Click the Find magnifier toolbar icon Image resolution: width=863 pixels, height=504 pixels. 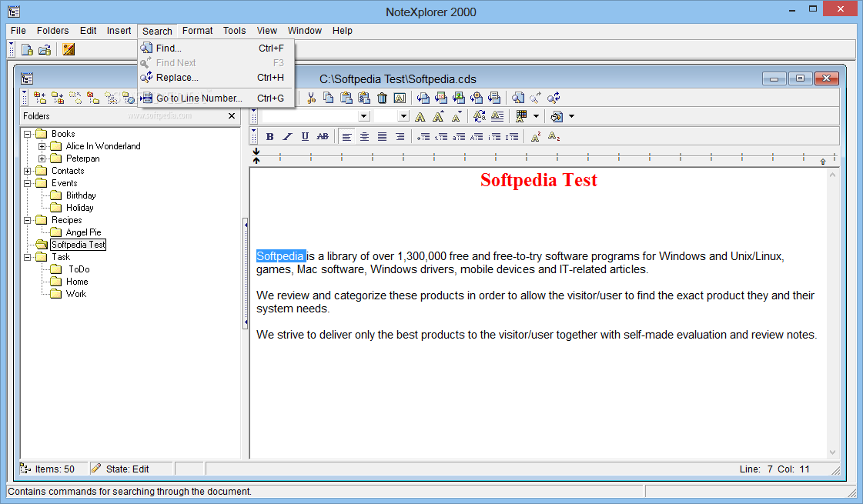tap(518, 98)
